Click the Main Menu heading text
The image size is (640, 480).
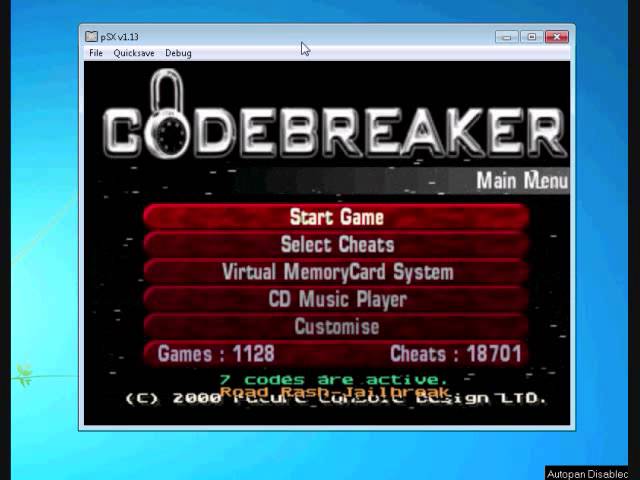tap(522, 180)
